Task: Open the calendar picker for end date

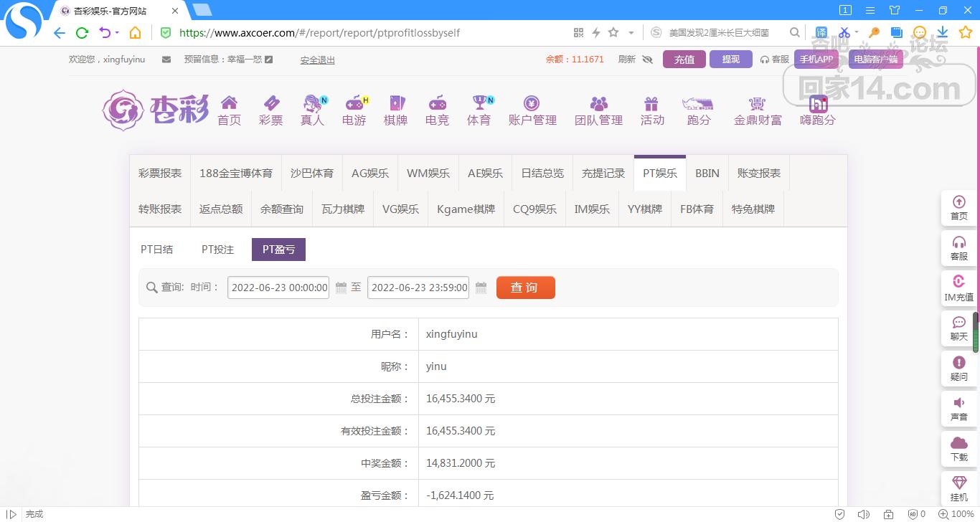Action: [481, 288]
